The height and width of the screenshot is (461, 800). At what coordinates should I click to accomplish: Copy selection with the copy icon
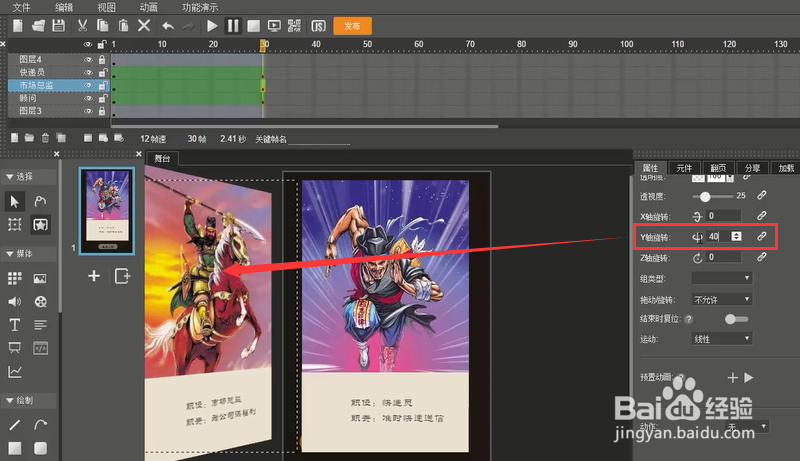[x=103, y=25]
